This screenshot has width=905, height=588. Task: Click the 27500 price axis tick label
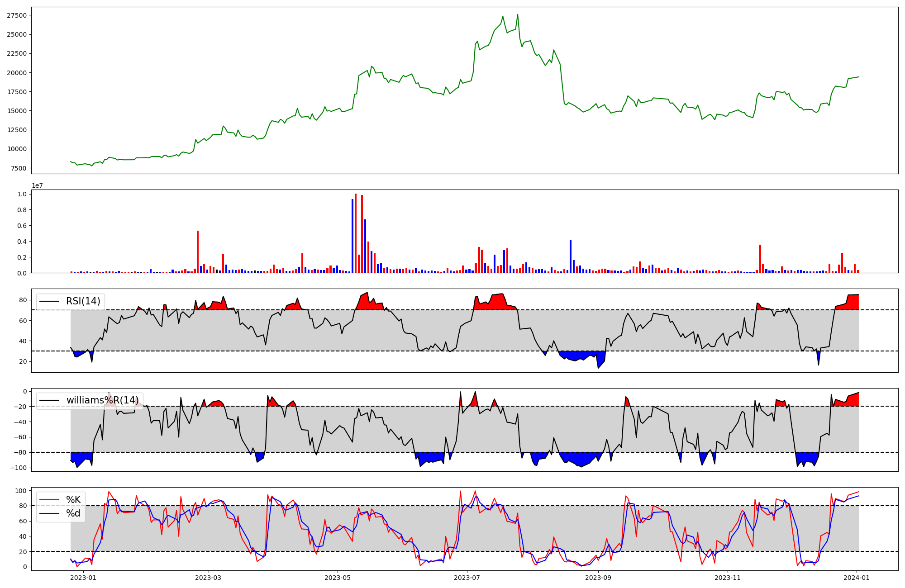tap(16, 15)
